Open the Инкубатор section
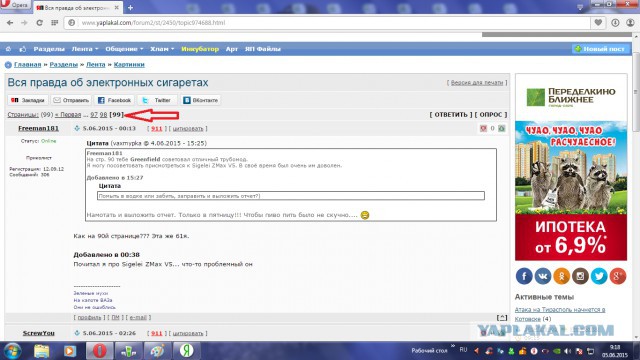This screenshot has height=360, width=640. (x=200, y=49)
